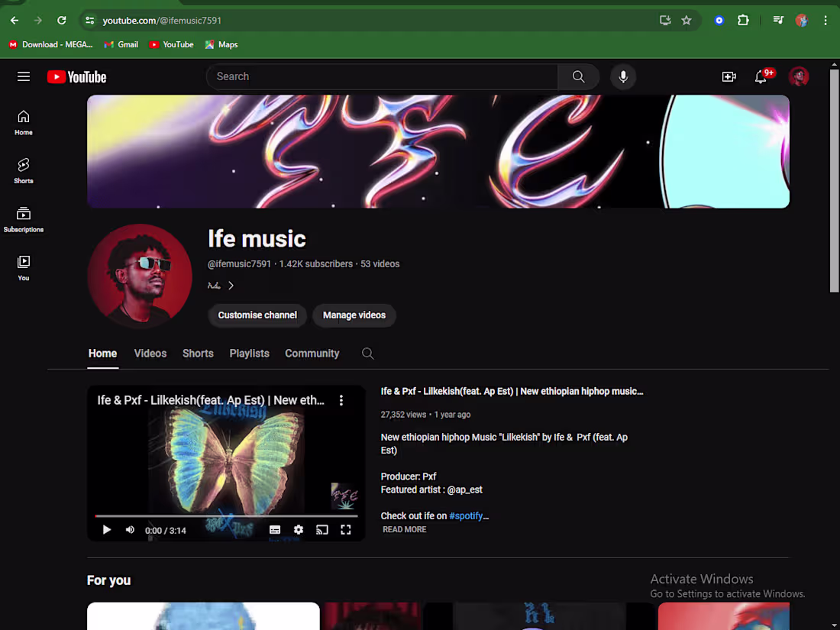Expand the video description with READ MORE
Image resolution: width=840 pixels, height=630 pixels.
[404, 529]
